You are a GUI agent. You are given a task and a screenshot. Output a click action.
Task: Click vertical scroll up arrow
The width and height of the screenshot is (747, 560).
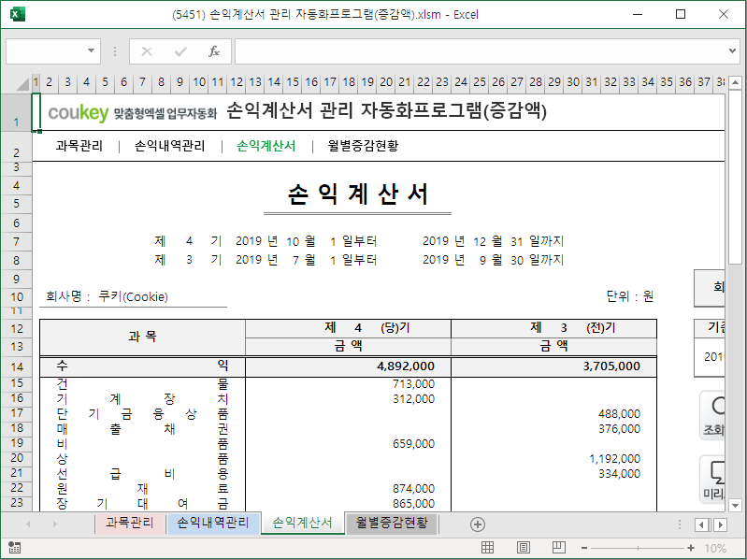point(735,82)
